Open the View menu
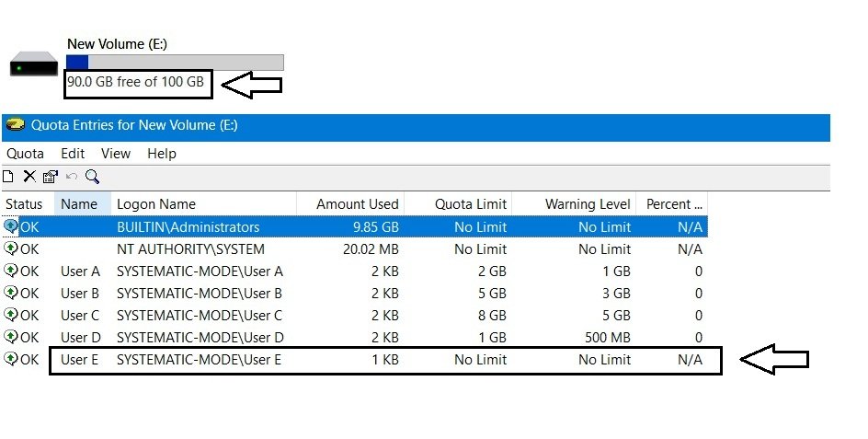Screen dimensions: 868x439 click(116, 154)
